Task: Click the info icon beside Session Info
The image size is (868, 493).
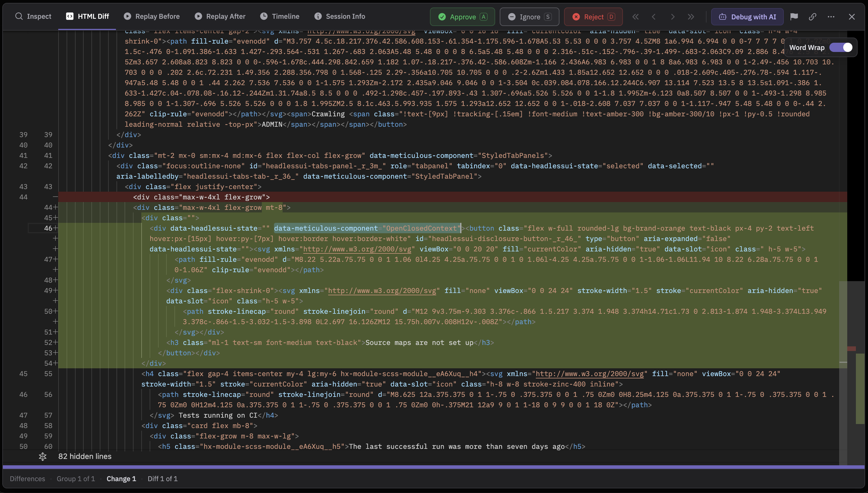Action: [x=318, y=16]
